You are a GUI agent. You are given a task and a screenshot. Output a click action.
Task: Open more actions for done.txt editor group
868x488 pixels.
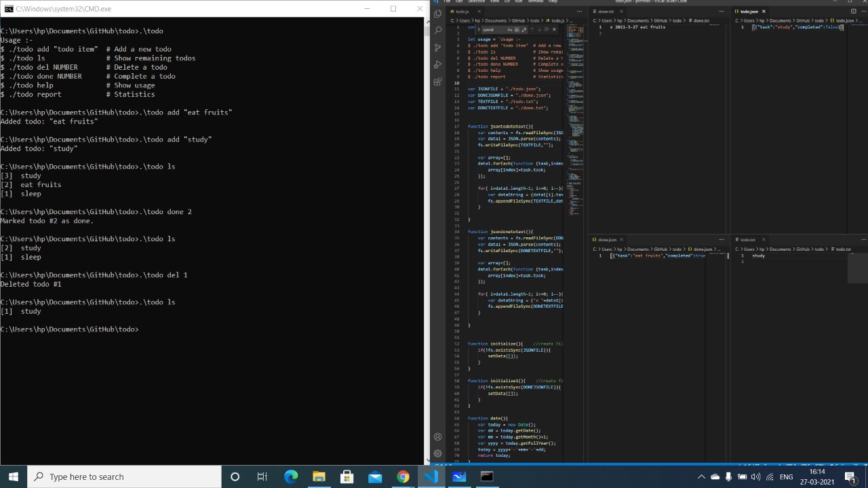[x=721, y=12]
